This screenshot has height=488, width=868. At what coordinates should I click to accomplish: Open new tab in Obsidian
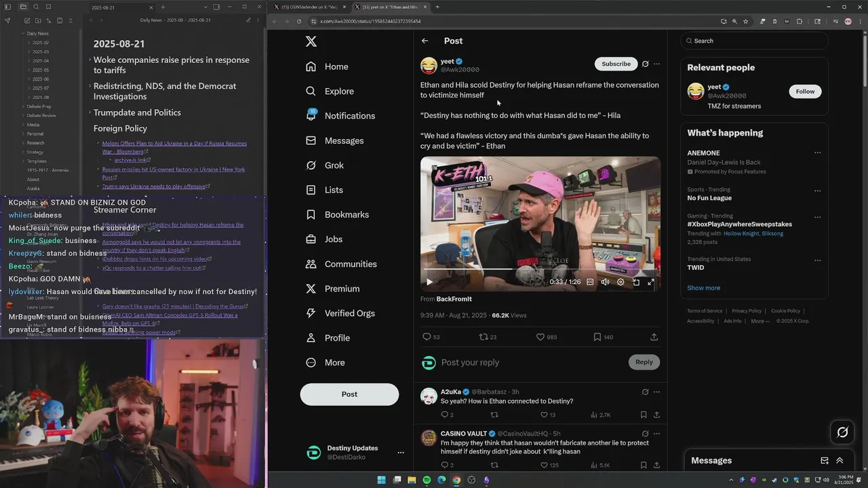pos(163,7)
